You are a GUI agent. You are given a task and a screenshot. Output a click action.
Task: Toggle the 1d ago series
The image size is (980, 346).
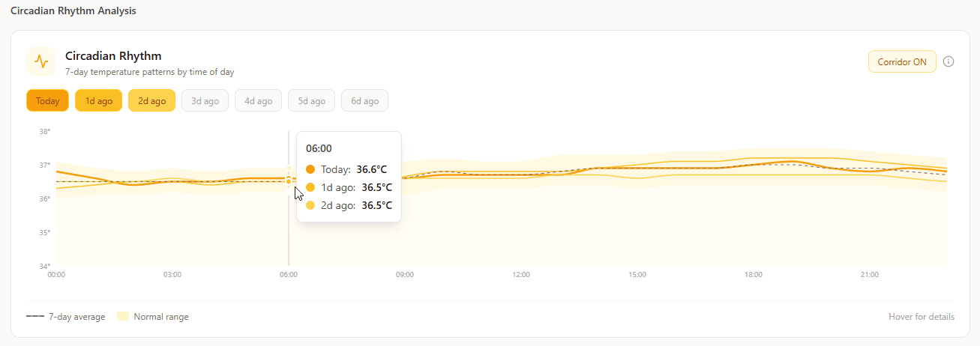click(99, 100)
